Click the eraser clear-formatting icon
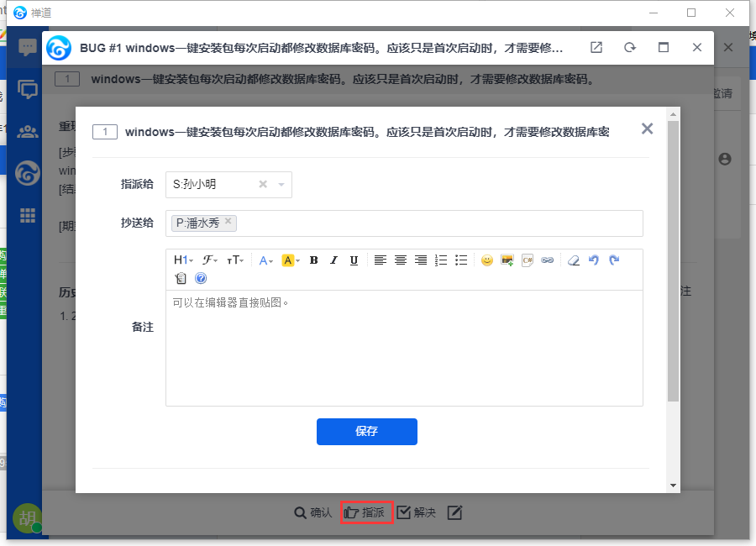 [x=573, y=260]
